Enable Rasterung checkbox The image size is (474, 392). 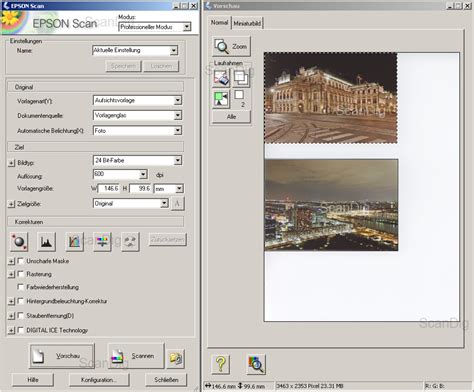tap(21, 274)
